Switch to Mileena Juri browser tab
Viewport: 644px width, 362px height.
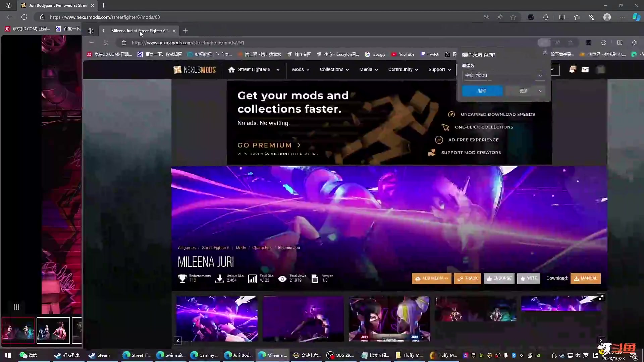point(139,31)
